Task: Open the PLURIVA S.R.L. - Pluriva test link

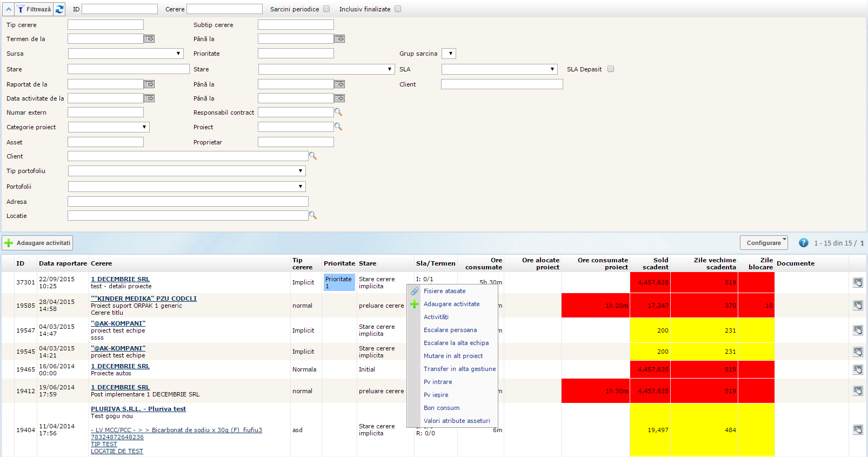Action: tap(138, 409)
